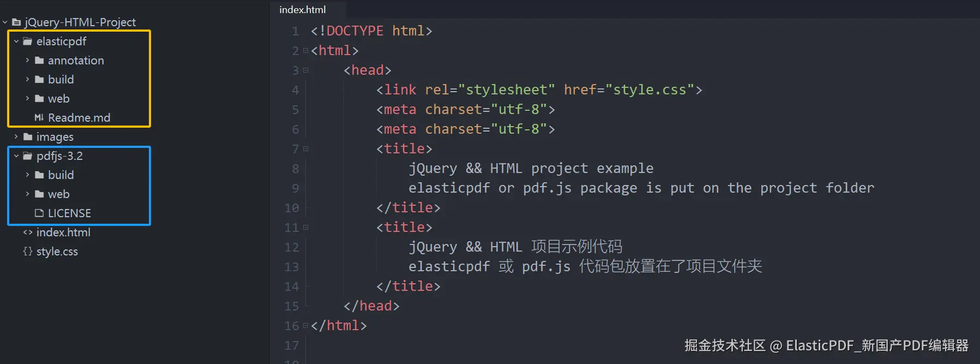980x364 pixels.
Task: Open Readme.md in the file tree
Action: click(79, 118)
